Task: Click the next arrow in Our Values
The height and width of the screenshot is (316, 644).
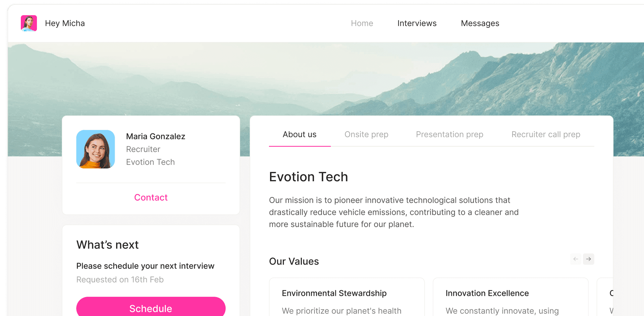Action: [588, 259]
